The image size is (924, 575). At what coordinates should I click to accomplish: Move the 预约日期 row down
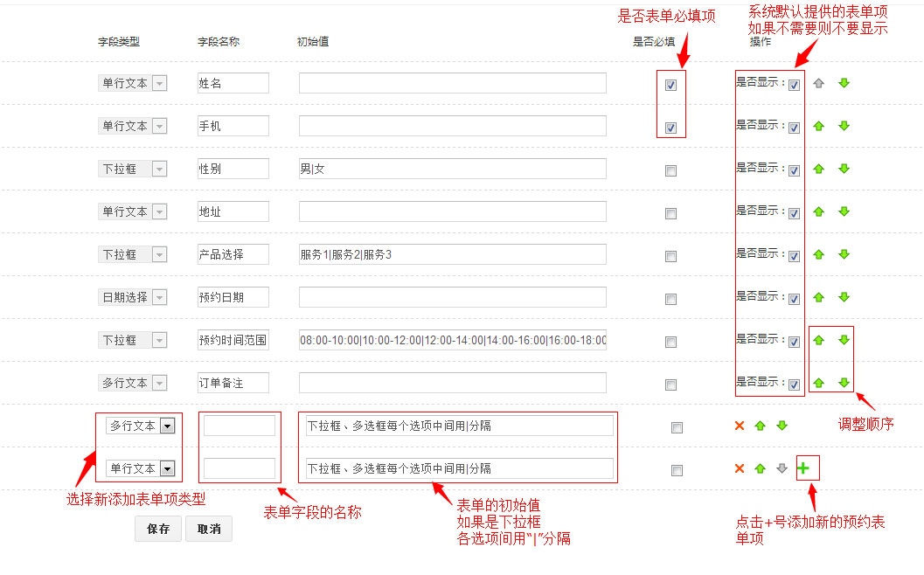pos(844,297)
